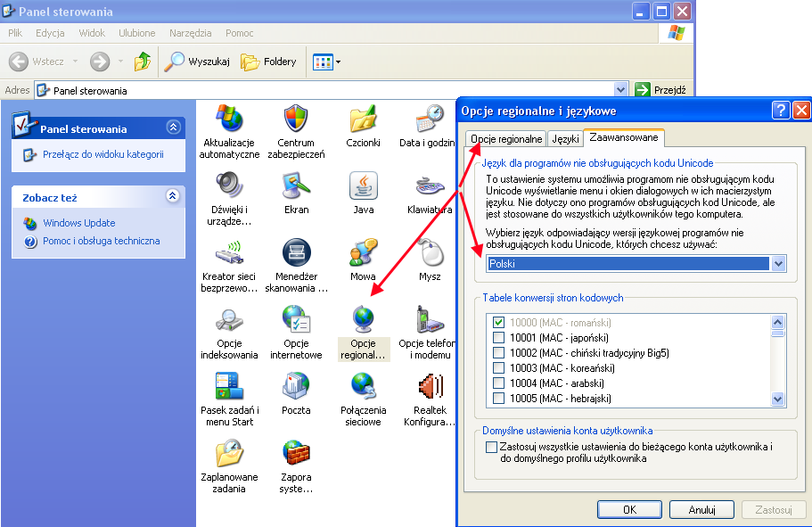Open the Połączenia sieciowe icon
The height and width of the screenshot is (527, 812).
pos(363,386)
